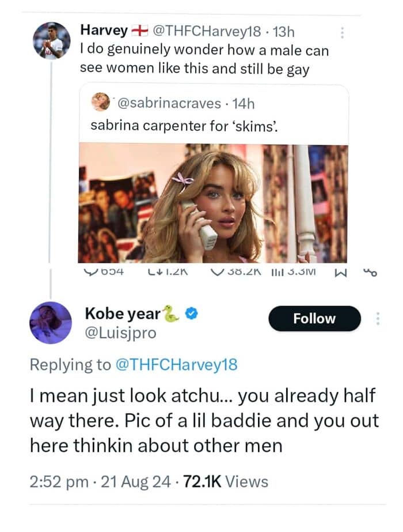The width and height of the screenshot is (403, 532).
Task: Share Harvey's tweet
Action: pyautogui.click(x=371, y=272)
